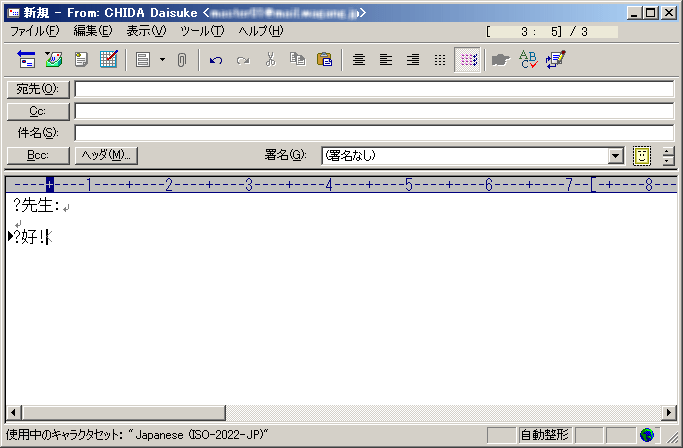
Task: Click the Bcc: button
Action: (x=38, y=156)
